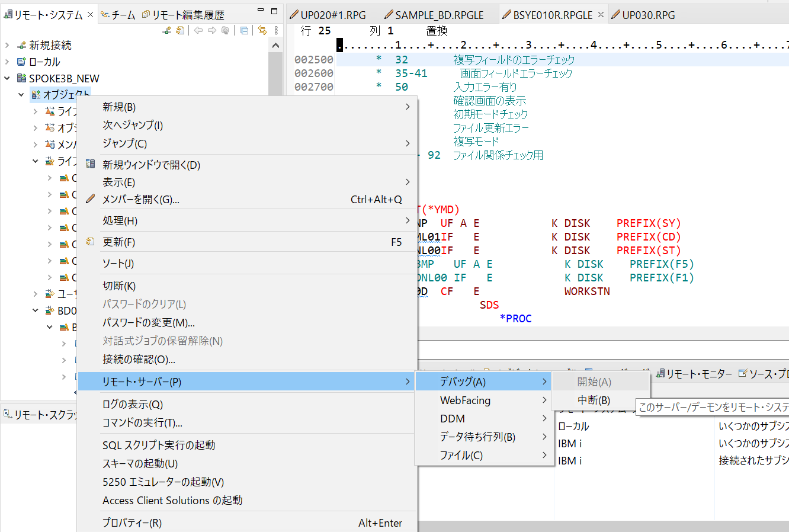Click the ローカル computer icon
Viewport: 789px width, 532px height.
point(22,62)
